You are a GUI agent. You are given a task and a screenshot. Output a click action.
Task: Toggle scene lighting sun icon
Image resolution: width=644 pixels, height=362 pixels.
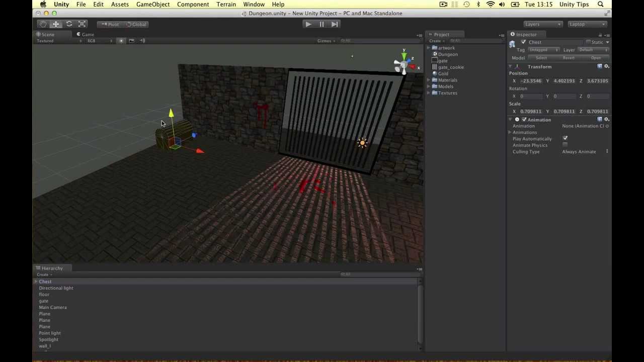(121, 41)
